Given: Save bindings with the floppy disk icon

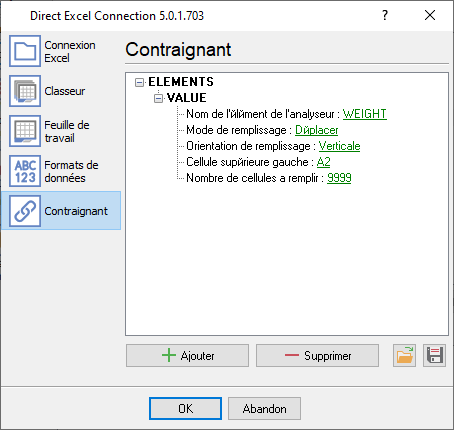Looking at the screenshot, I should (434, 356).
